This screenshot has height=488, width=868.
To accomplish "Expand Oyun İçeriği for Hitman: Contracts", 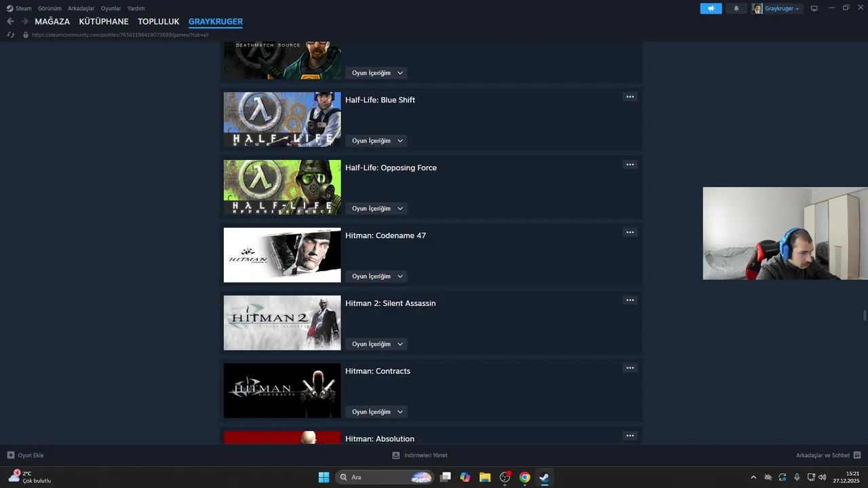I will [x=376, y=412].
